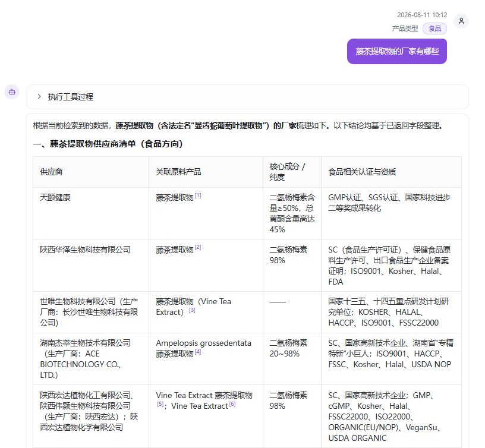This screenshot has height=448, width=485.
Task: Select the 湖南杰萃生物技术有限公司 supplier cell
Action: click(91, 359)
